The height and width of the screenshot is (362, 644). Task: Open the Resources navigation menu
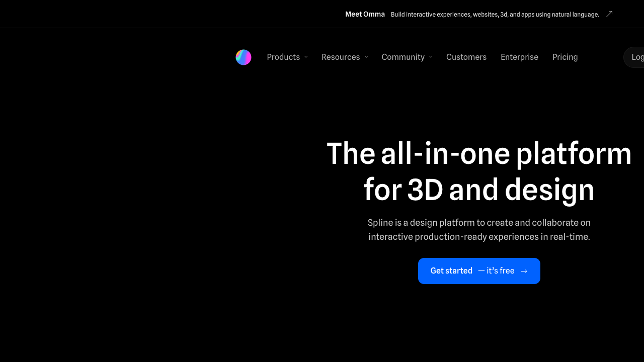pos(345,57)
